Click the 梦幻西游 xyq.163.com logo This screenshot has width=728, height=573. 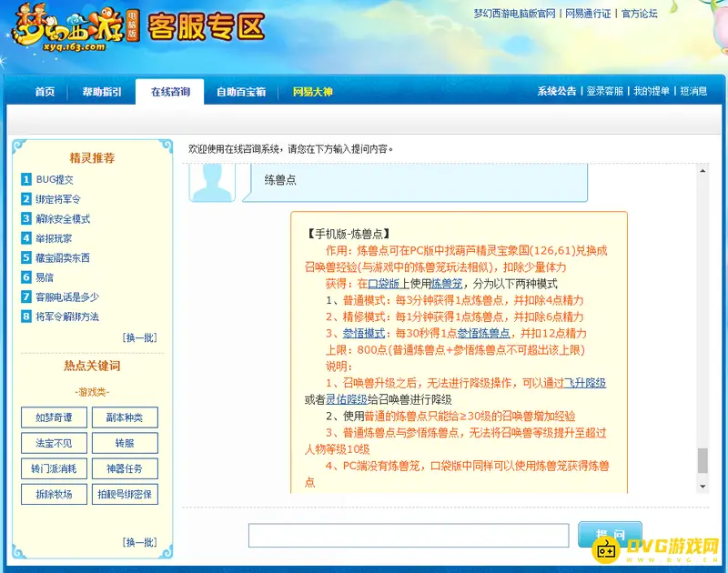click(75, 27)
